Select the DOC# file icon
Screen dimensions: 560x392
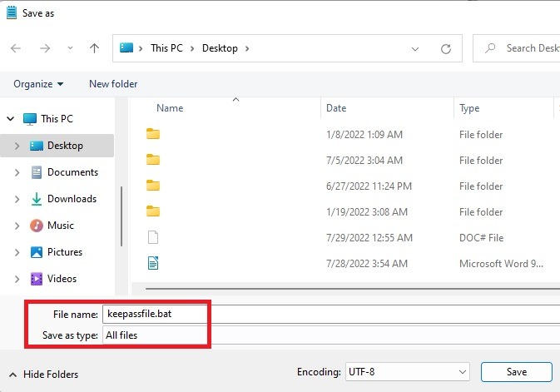[153, 237]
